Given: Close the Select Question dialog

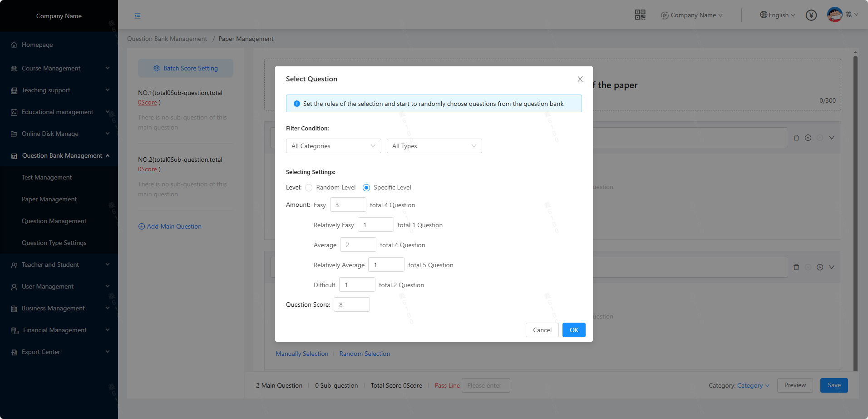Looking at the screenshot, I should click(x=580, y=79).
